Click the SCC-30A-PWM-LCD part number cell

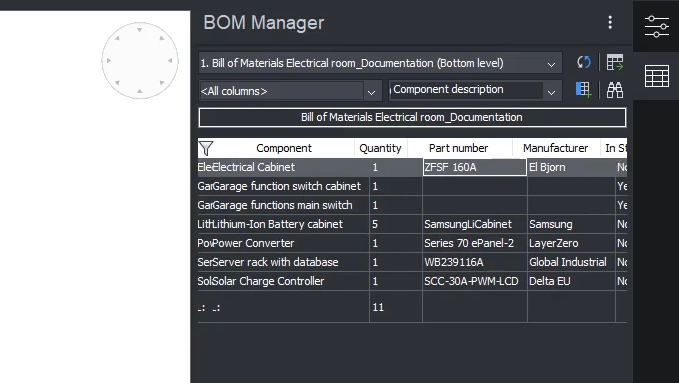(x=475, y=281)
